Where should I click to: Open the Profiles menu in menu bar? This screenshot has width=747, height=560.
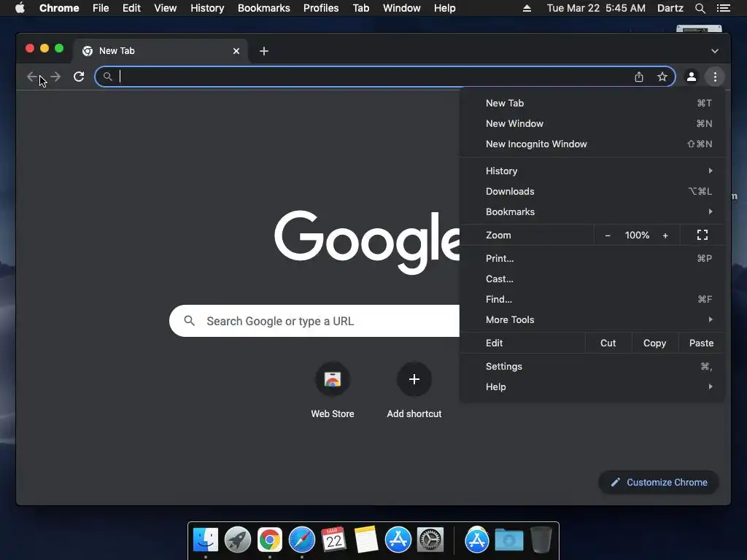321,8
